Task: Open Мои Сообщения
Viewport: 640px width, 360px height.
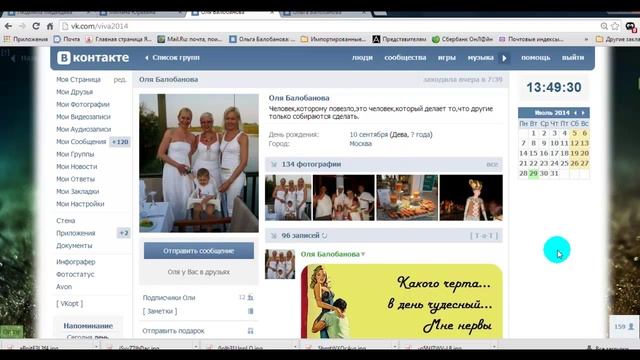Action: (81, 142)
